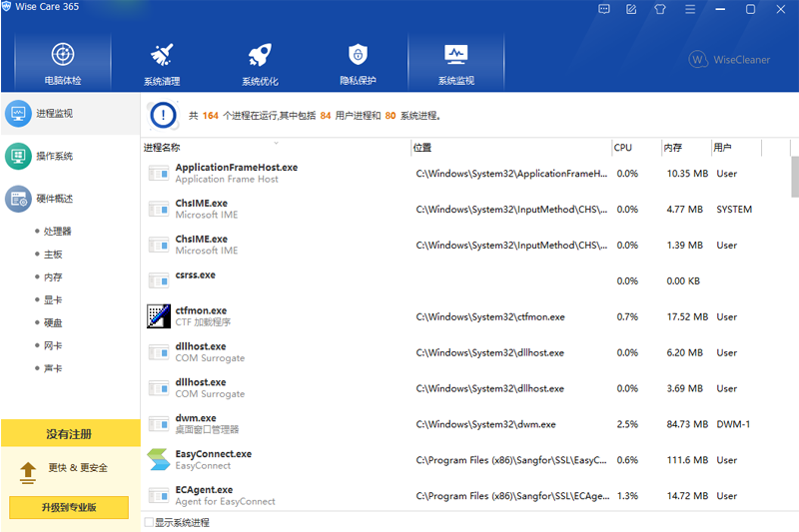Toggle Show system processes checkbox (显示系统进程)
The image size is (799, 532).
[x=149, y=522]
